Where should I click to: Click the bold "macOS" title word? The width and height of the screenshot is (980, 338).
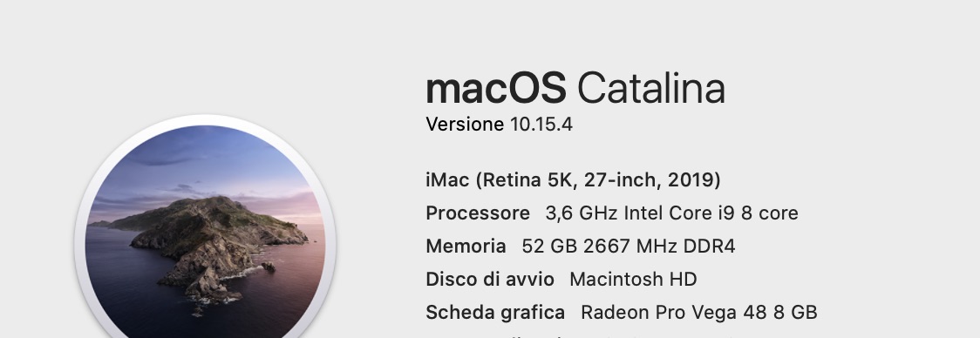coord(495,88)
